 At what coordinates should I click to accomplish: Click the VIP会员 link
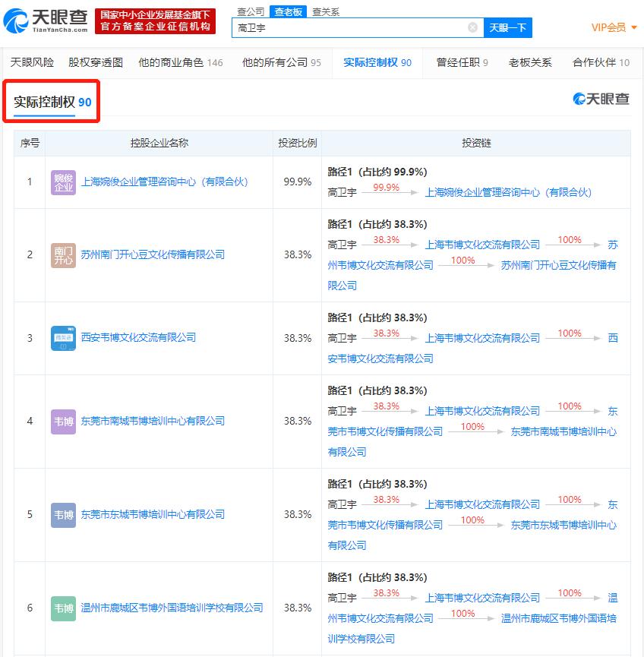[608, 27]
